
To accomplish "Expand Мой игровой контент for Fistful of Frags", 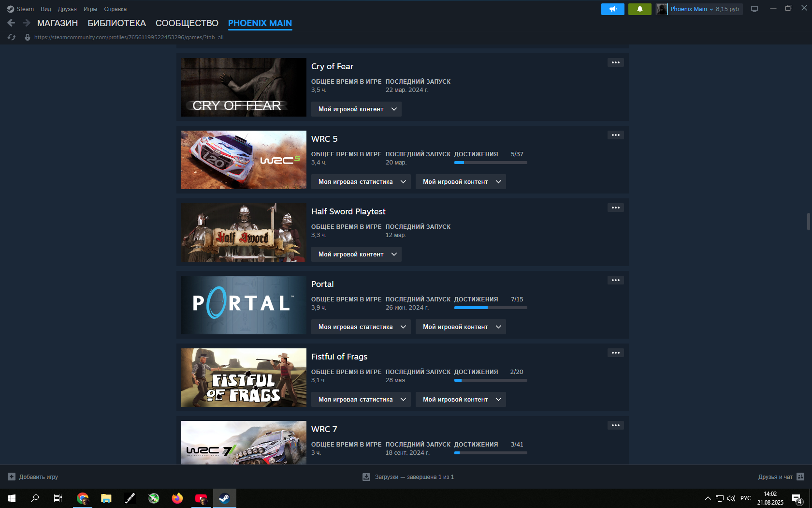I will coord(461,400).
